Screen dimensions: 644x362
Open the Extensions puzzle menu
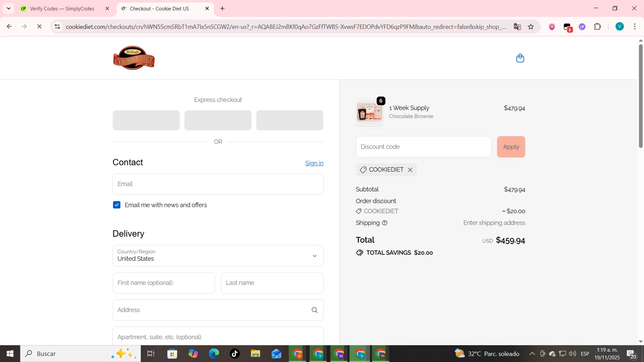(598, 27)
